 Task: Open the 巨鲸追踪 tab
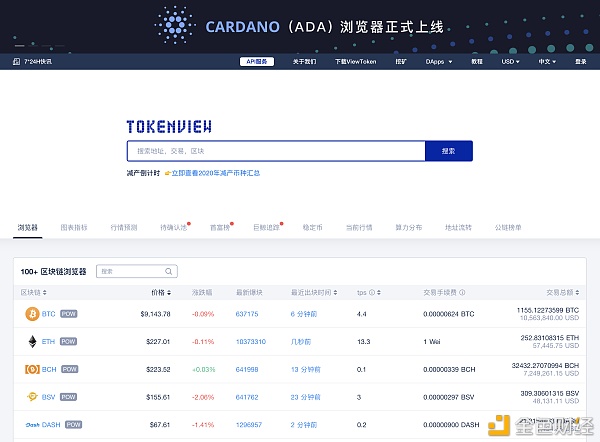click(267, 228)
